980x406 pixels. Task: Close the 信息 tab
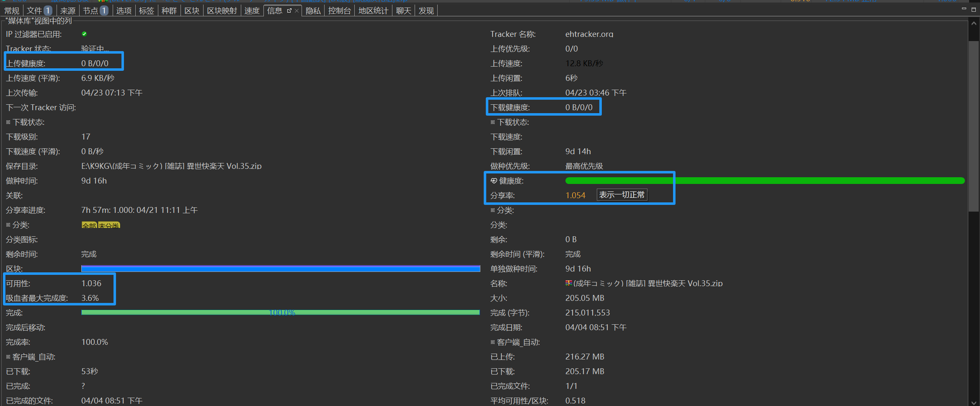(297, 10)
